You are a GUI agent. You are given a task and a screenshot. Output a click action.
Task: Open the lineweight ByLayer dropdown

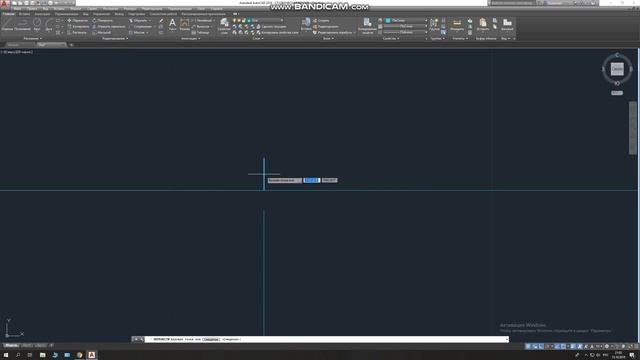[406, 26]
